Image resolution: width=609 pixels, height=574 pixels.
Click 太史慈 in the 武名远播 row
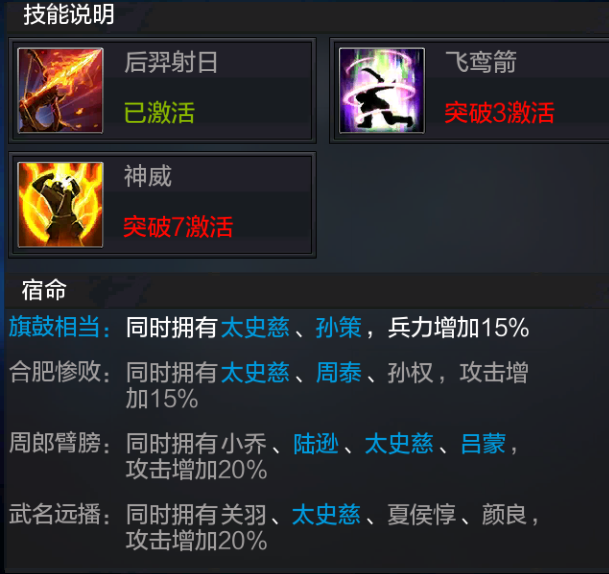pos(326,515)
